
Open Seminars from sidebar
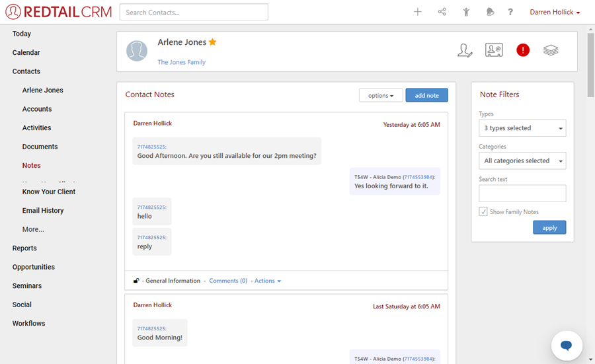(x=27, y=286)
